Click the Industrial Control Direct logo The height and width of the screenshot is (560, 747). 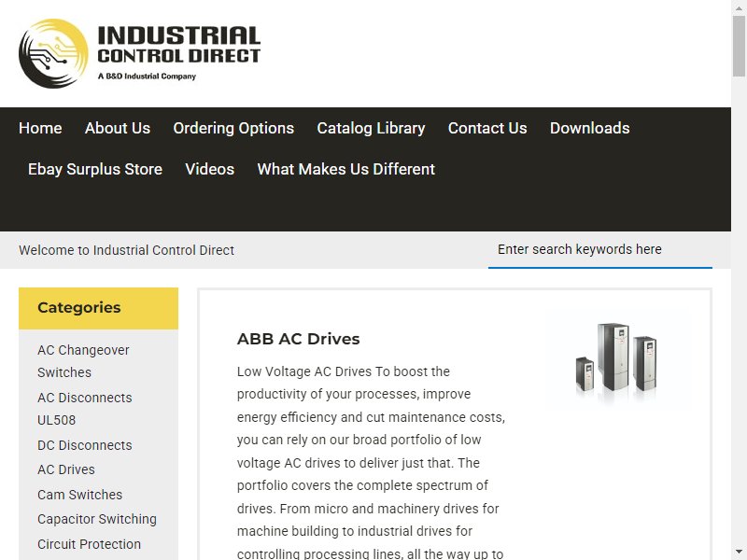[139, 53]
